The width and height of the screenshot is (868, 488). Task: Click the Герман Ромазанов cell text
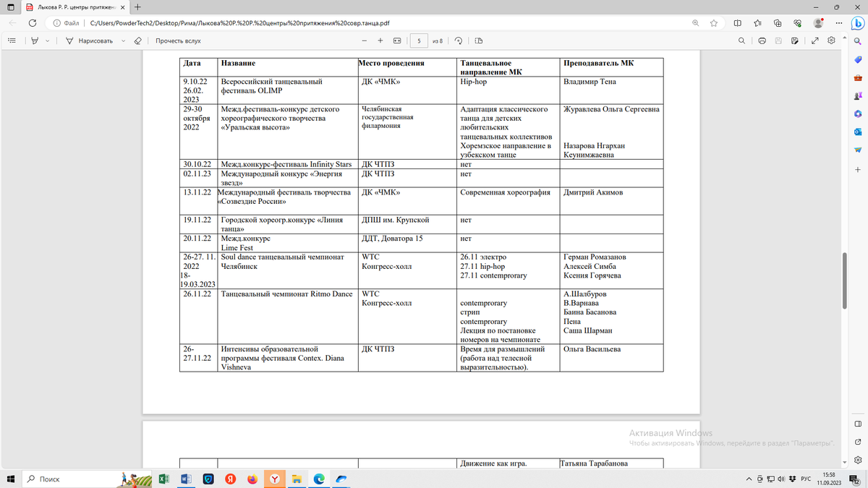(x=595, y=257)
